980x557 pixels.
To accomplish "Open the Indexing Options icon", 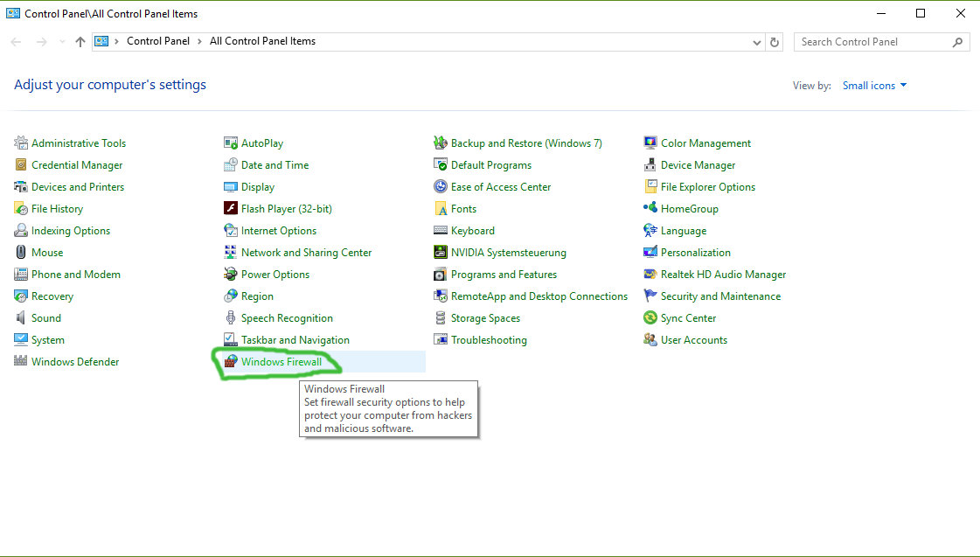I will pyautogui.click(x=21, y=231).
